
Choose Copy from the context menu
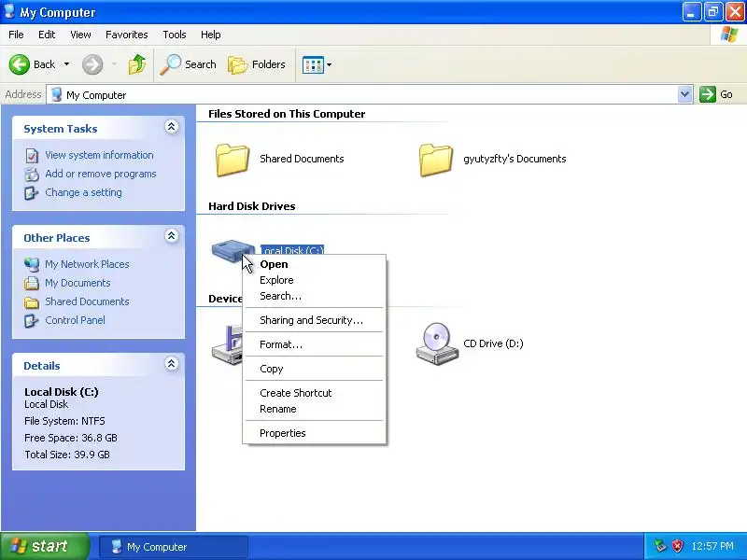pos(315,369)
